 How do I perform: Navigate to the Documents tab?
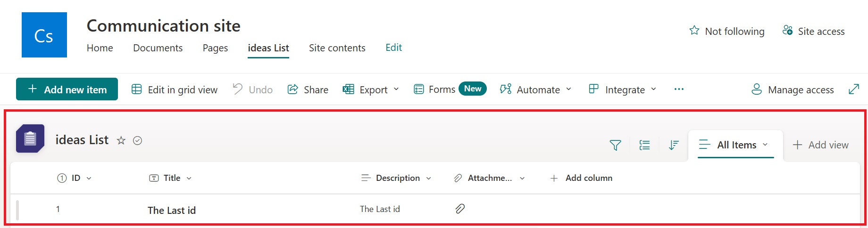tap(158, 48)
